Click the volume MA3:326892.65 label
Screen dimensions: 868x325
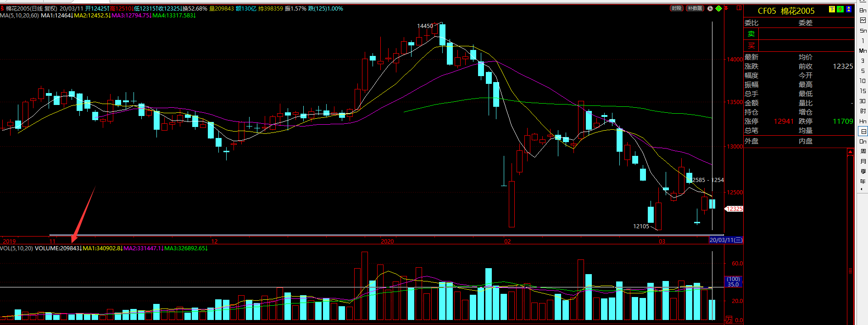pyautogui.click(x=186, y=248)
